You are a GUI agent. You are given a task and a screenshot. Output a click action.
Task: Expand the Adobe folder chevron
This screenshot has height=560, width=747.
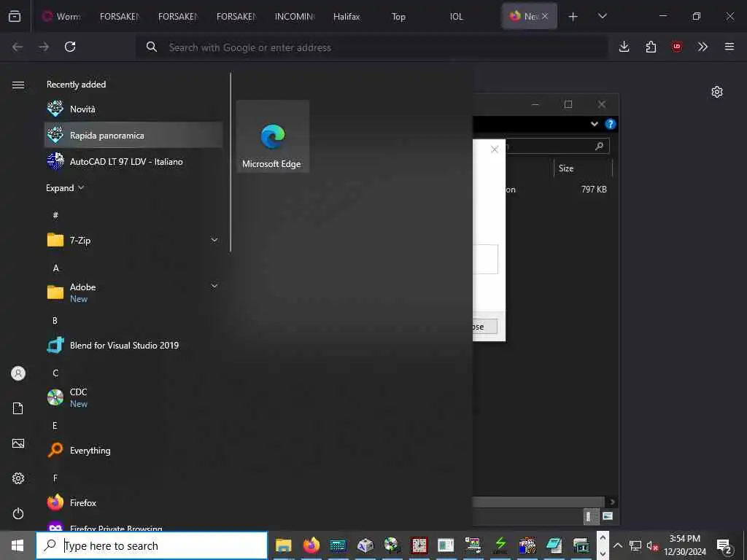[x=214, y=286]
